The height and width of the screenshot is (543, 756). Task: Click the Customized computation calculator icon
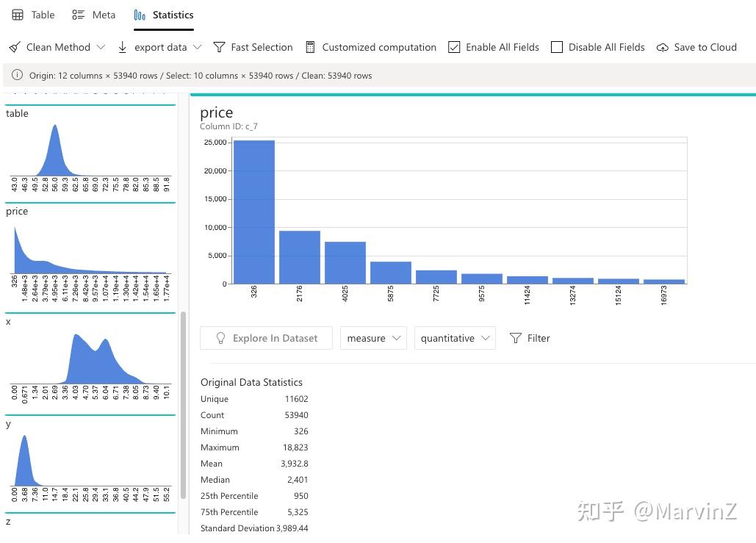click(310, 47)
